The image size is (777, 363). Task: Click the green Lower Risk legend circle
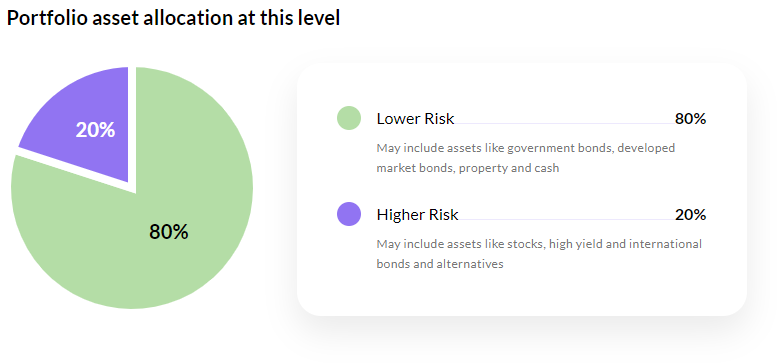pos(349,118)
